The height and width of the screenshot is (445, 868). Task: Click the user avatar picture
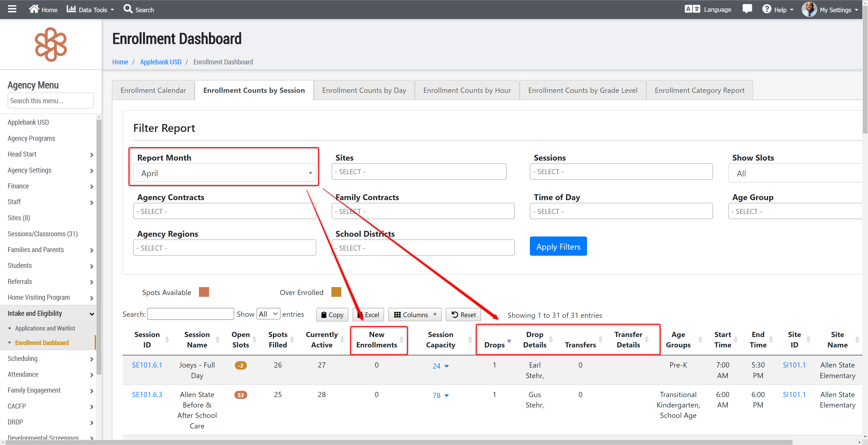click(809, 9)
